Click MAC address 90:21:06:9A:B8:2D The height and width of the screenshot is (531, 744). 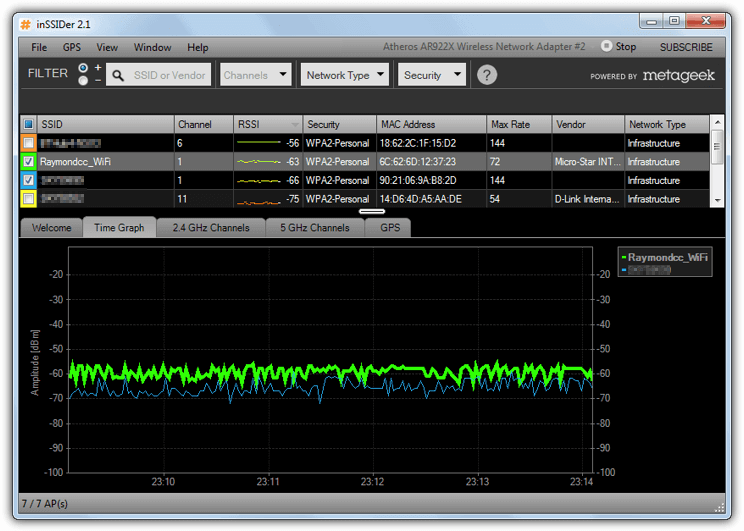pos(418,180)
